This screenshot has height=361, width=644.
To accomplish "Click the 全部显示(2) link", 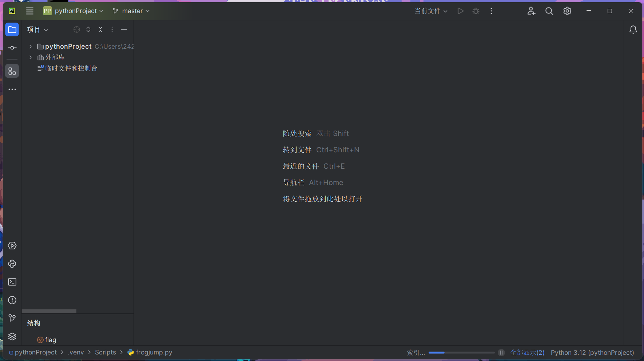I will click(x=527, y=353).
